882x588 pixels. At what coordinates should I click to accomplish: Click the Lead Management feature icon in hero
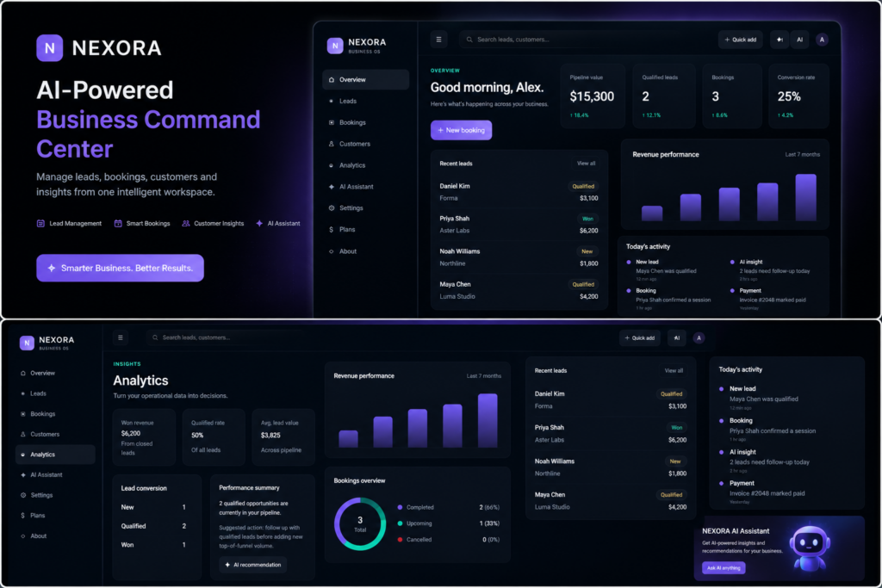pyautogui.click(x=40, y=223)
